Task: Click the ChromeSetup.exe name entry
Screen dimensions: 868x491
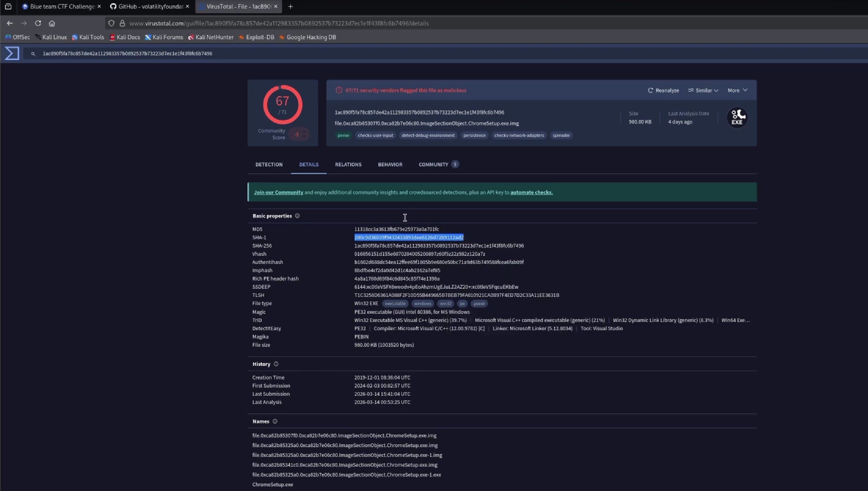Action: point(273,485)
